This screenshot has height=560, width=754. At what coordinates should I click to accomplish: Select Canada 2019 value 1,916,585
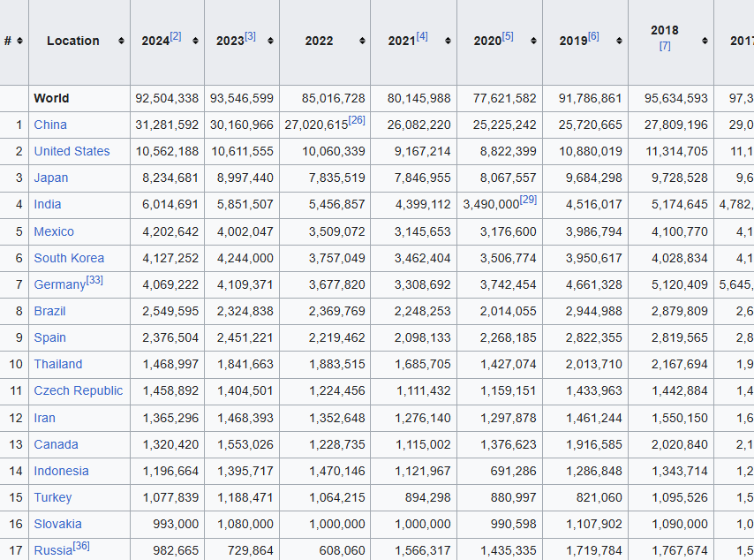(x=594, y=444)
